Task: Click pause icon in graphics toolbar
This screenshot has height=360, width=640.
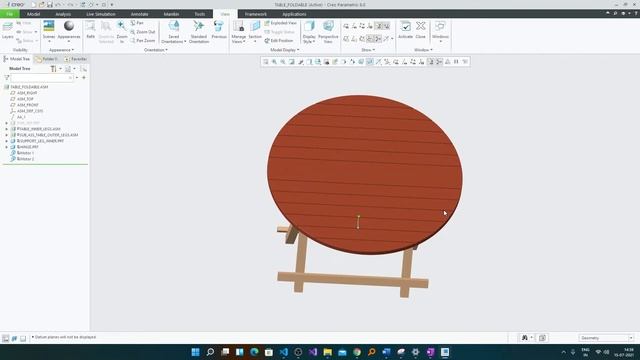Action: click(456, 62)
